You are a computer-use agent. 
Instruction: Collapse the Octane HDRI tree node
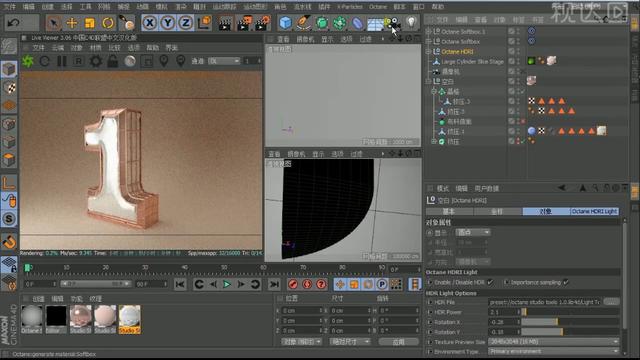pos(428,51)
